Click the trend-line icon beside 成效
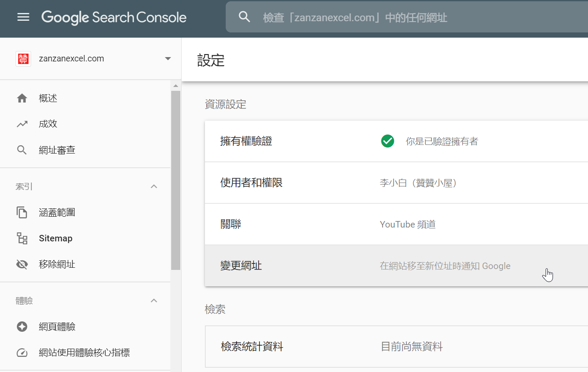 coord(22,125)
